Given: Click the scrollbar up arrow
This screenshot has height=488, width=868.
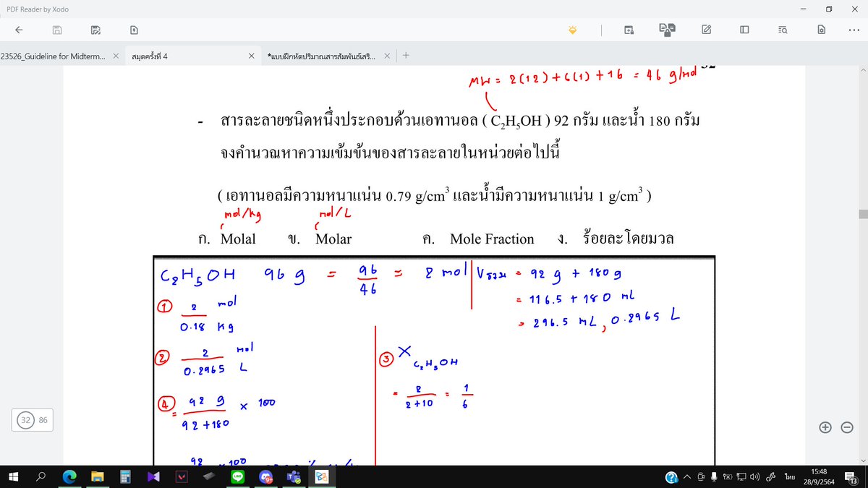Looking at the screenshot, I should pyautogui.click(x=862, y=71).
